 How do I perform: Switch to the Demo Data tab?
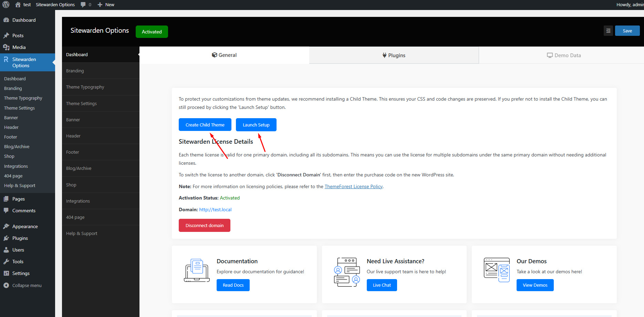click(x=564, y=55)
